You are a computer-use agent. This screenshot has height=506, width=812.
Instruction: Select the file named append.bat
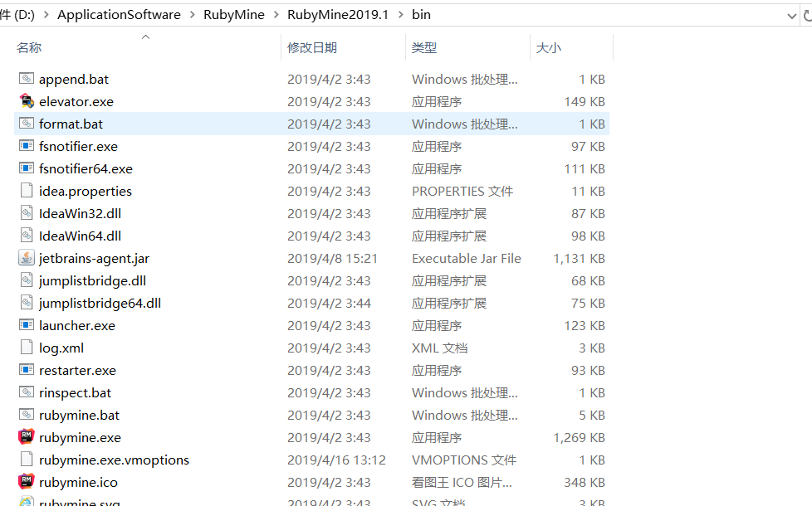coord(74,79)
